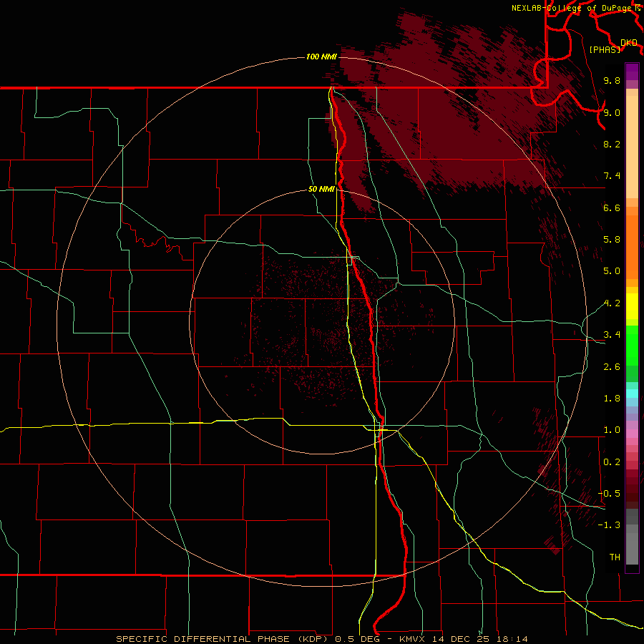Click the 6.6 legend value
The height and width of the screenshot is (644, 644).
tap(612, 208)
